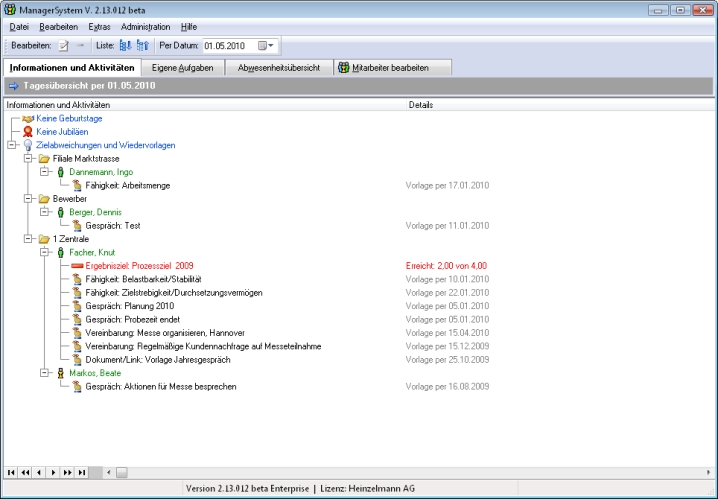
Task: Open the Mitarbeiter bearbeiten tab
Action: tap(392, 68)
